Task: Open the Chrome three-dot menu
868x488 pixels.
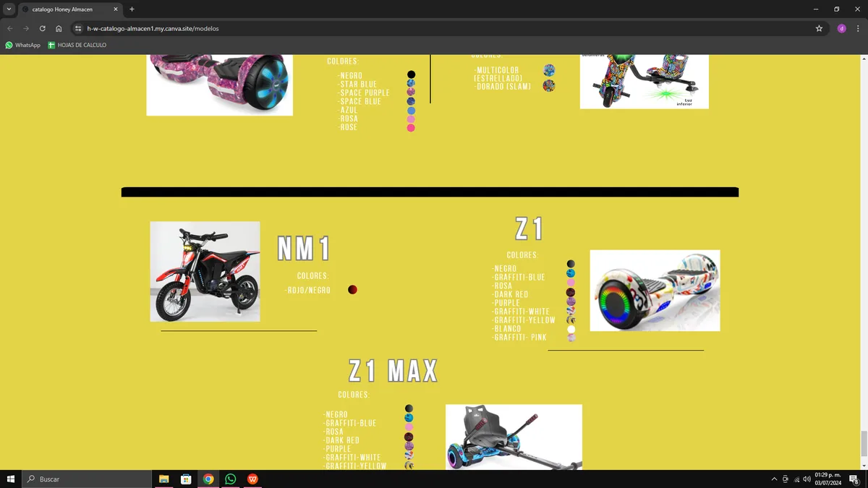Action: tap(857, 29)
